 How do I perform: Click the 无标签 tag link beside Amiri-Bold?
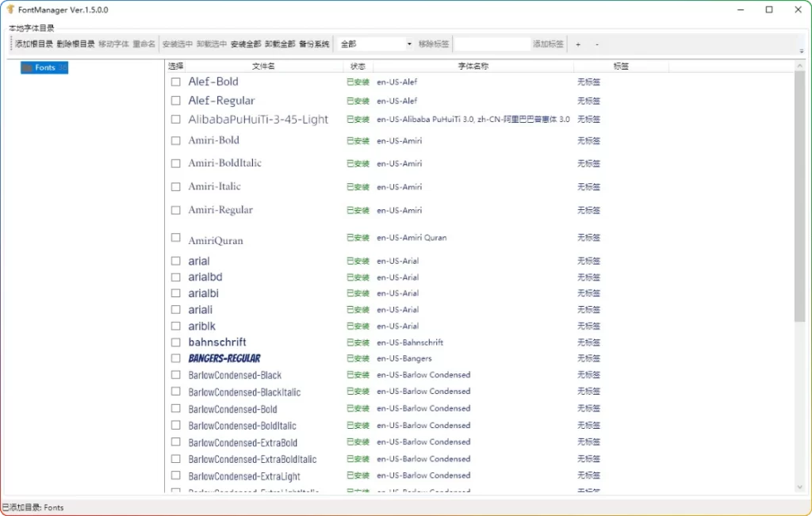coord(588,140)
